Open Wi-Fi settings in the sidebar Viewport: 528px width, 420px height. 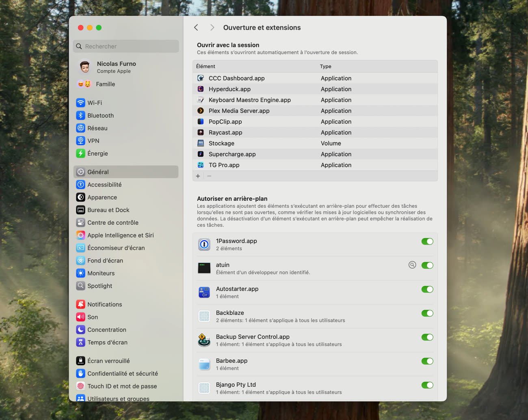point(126,103)
